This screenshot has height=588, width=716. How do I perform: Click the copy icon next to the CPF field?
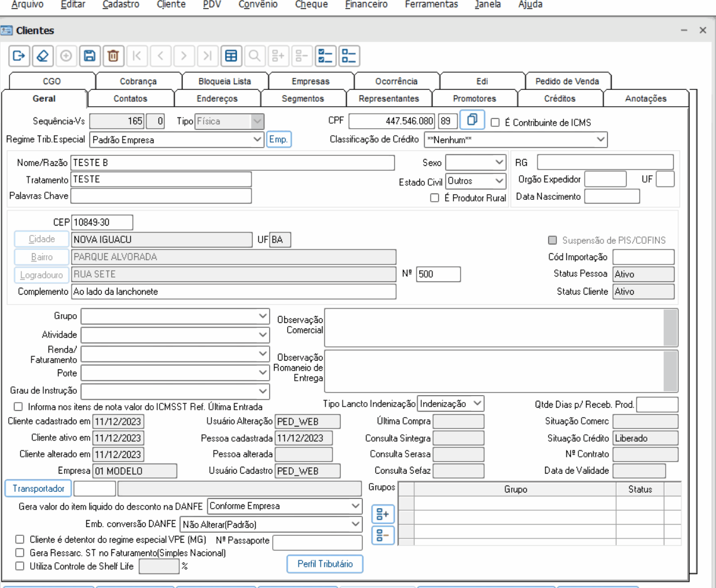(471, 120)
